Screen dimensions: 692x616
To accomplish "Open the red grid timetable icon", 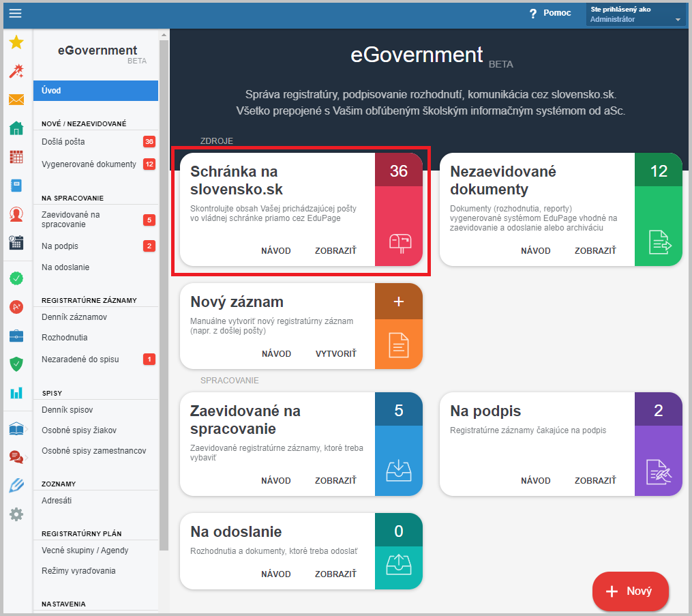I will tap(16, 157).
